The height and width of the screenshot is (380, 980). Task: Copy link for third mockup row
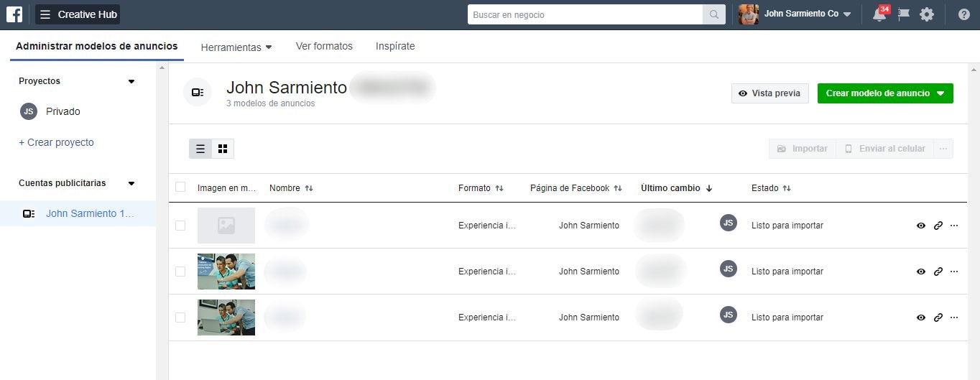[938, 318]
